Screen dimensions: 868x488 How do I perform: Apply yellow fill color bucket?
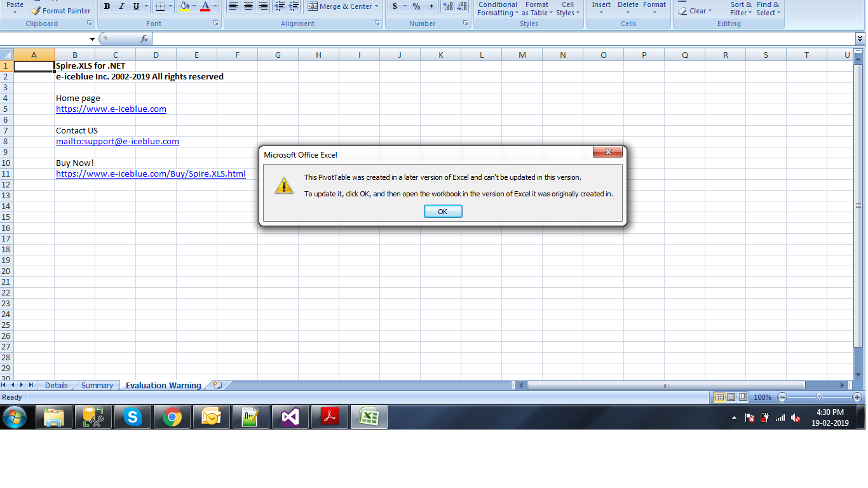pos(184,6)
